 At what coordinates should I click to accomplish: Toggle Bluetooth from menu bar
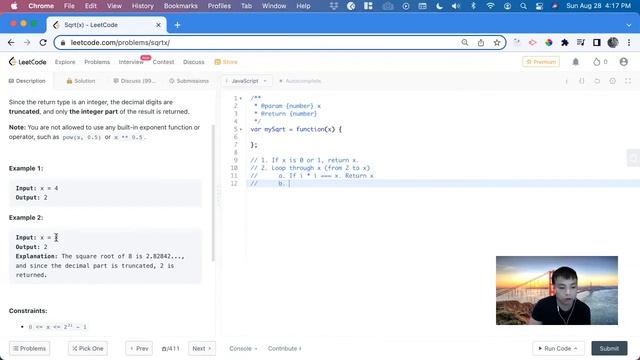click(473, 6)
